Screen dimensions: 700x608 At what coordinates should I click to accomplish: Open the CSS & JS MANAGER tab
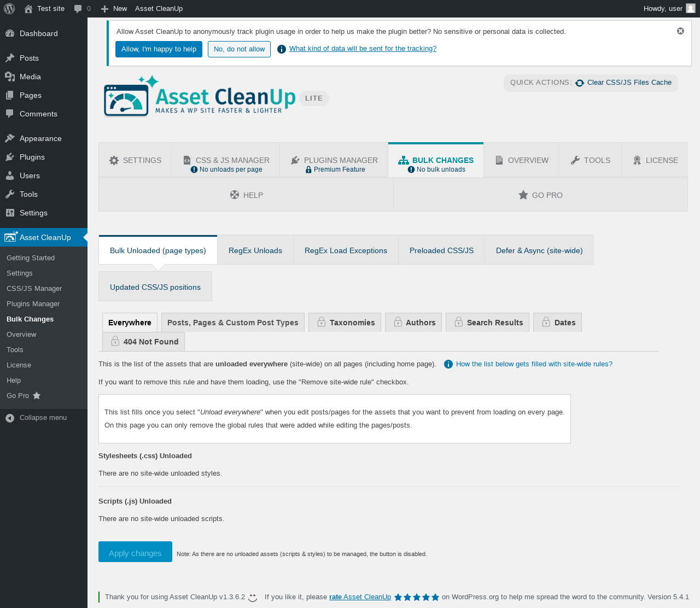226,160
